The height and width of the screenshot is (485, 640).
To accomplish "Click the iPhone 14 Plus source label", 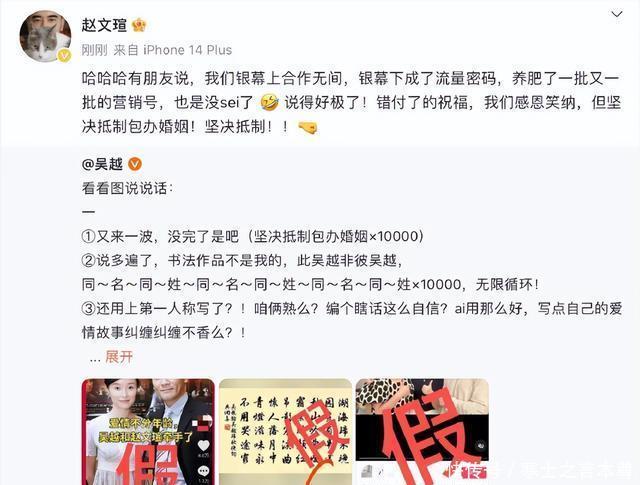I will (187, 50).
